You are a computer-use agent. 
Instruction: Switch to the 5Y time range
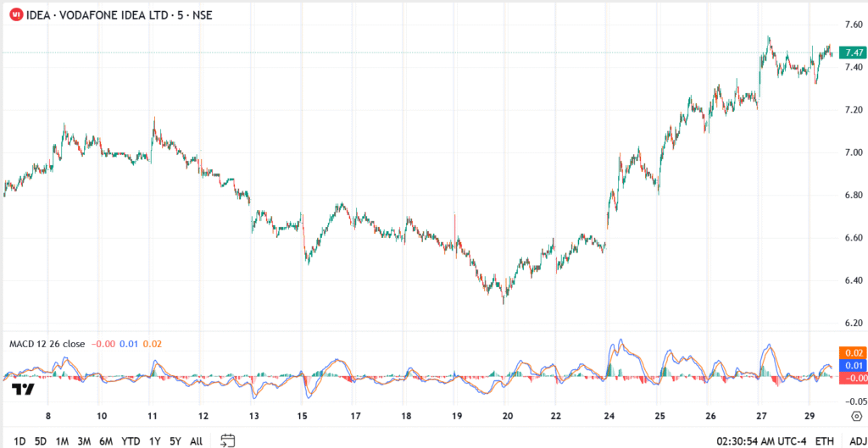(174, 441)
